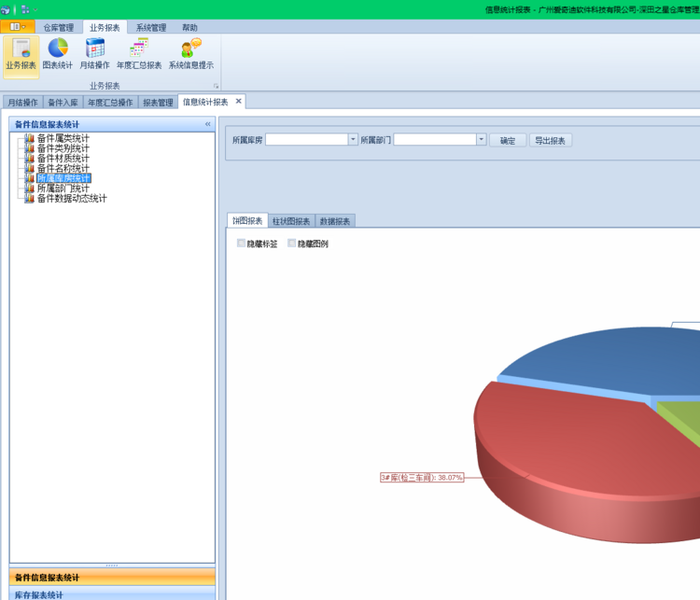Viewport: 700px width, 600px height.
Task: Click the 业务报表 ribbon icon
Action: [x=21, y=55]
